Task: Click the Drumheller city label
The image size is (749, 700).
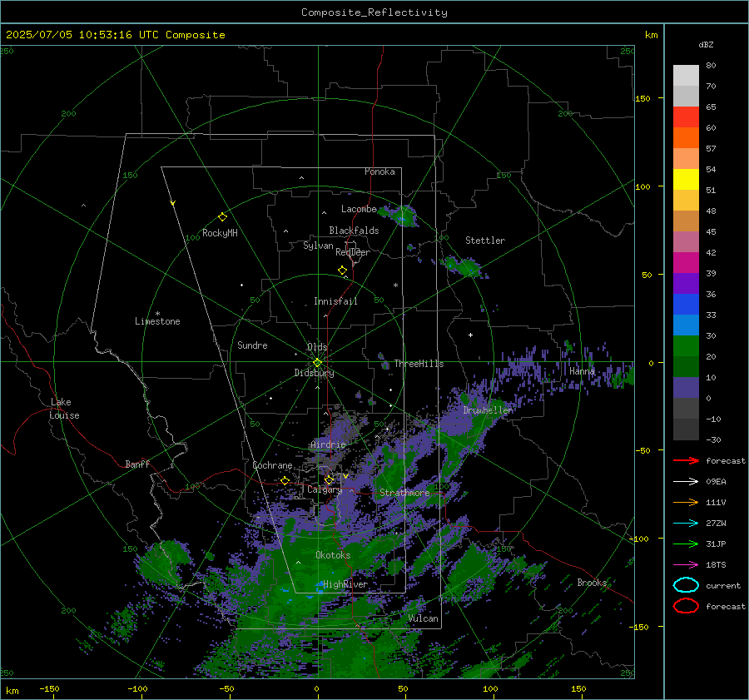Action: click(x=489, y=410)
